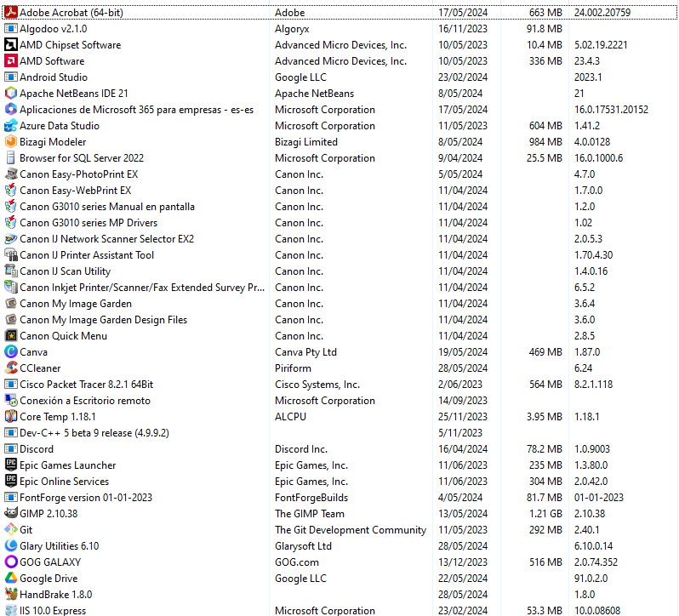This screenshot has width=679, height=616.
Task: Click the GOG GALAXY icon
Action: click(11, 562)
